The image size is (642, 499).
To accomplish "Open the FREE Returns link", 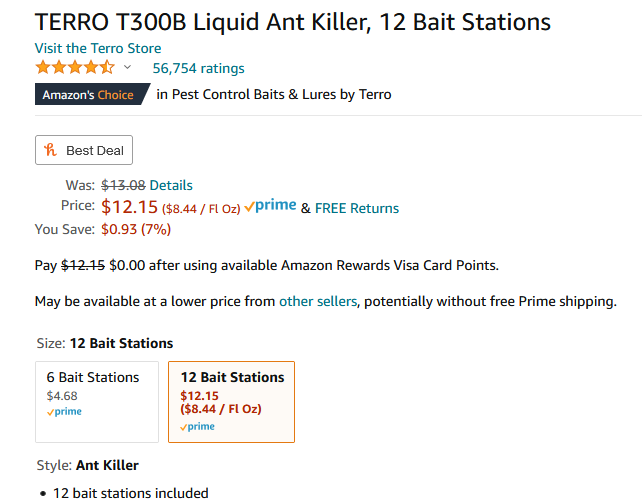I will pyautogui.click(x=357, y=208).
